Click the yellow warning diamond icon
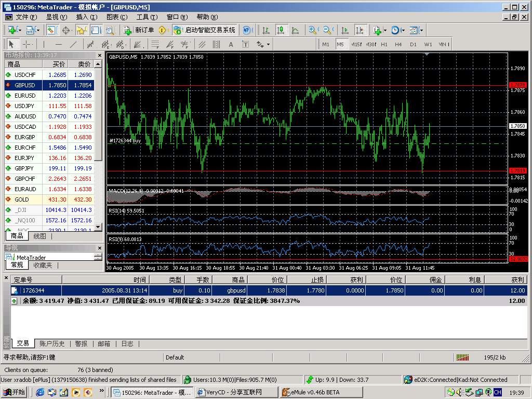Viewport: 532px width, 399px height. 163,30
